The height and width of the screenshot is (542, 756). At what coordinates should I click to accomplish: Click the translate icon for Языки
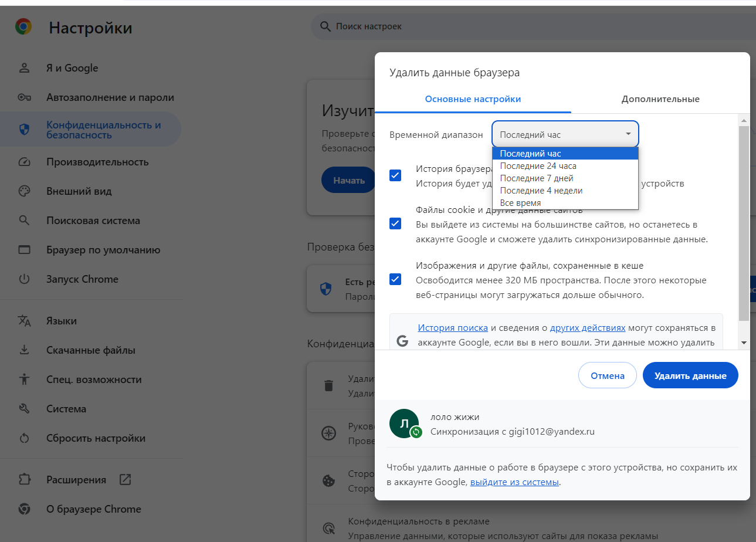(x=24, y=321)
